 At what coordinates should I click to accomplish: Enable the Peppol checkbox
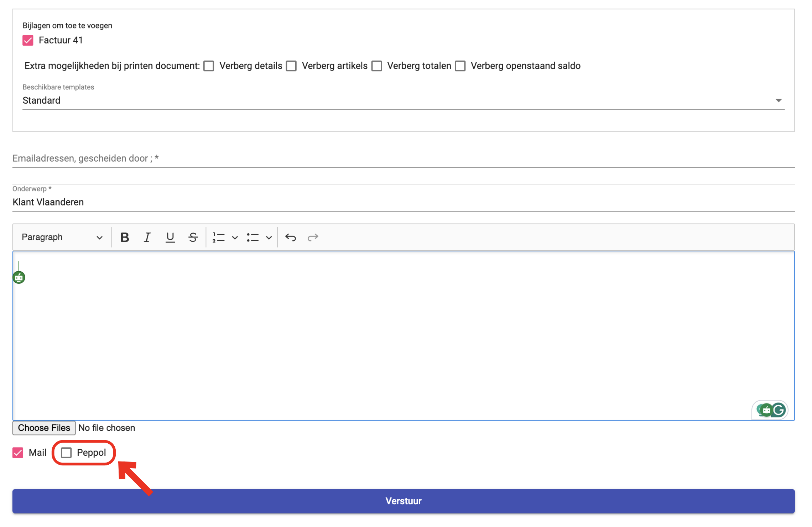pyautogui.click(x=66, y=453)
